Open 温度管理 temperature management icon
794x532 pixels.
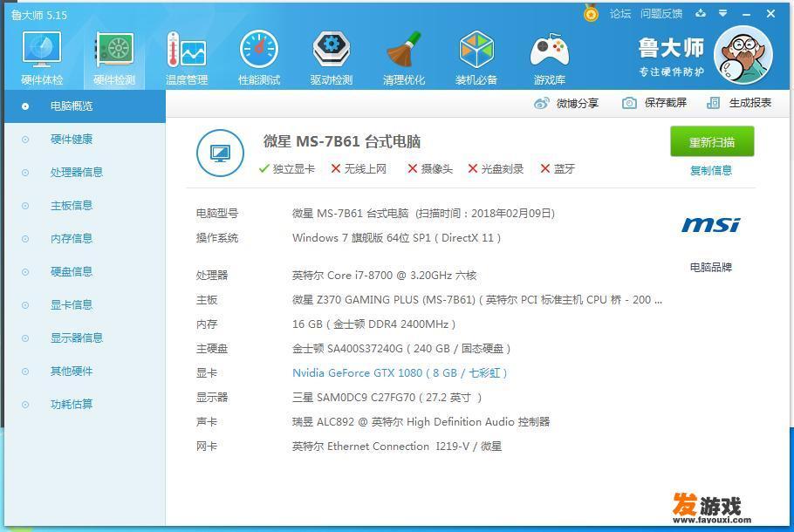187,50
